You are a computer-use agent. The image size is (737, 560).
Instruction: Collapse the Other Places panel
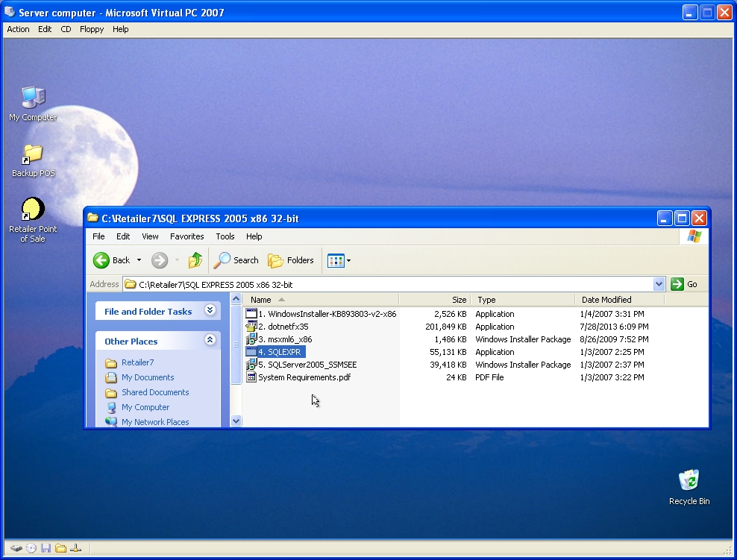click(x=210, y=341)
